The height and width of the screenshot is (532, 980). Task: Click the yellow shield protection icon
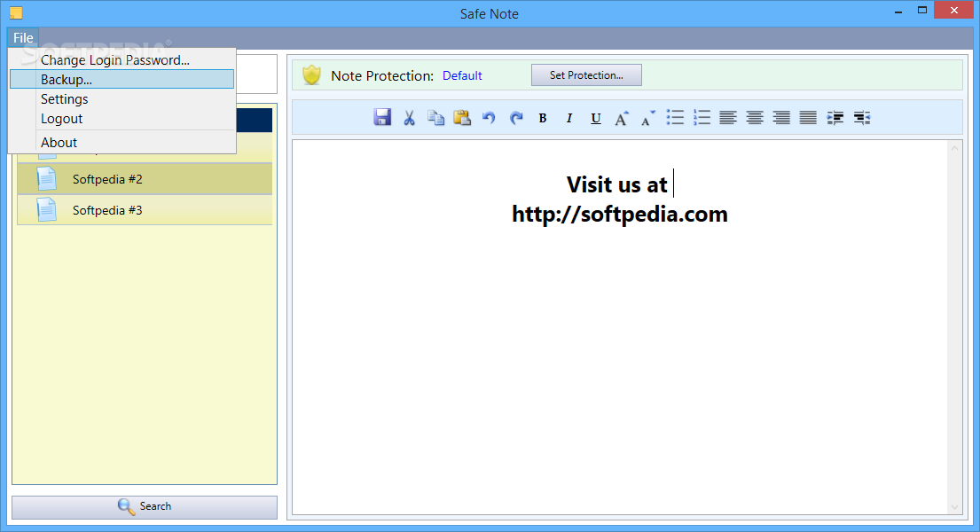point(311,75)
